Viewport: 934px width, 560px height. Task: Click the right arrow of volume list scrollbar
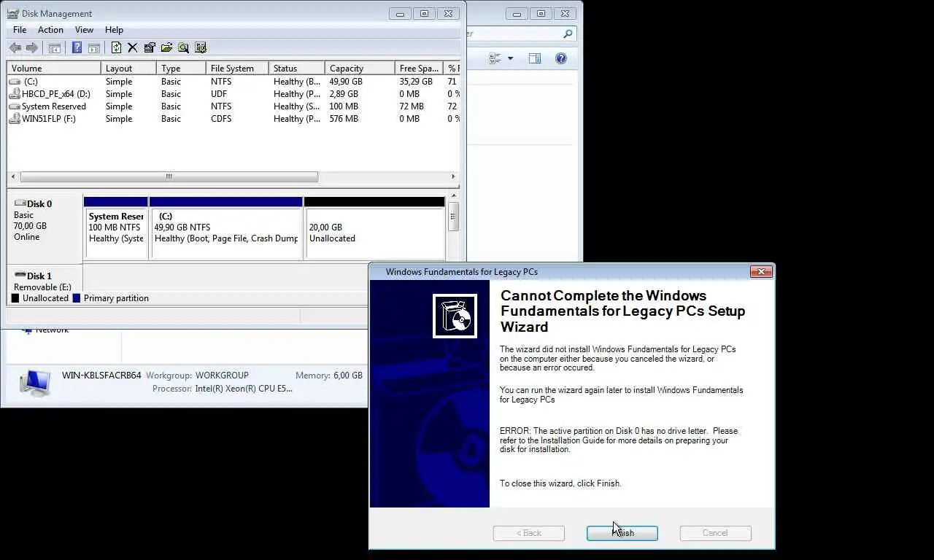point(453,176)
